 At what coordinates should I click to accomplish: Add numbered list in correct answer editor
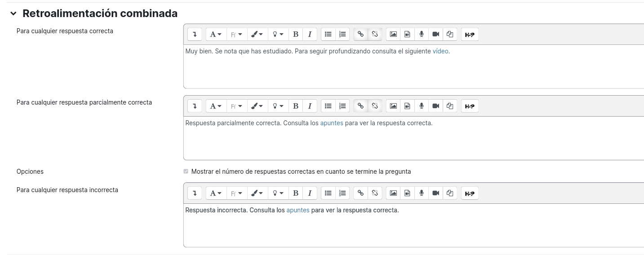click(x=342, y=34)
